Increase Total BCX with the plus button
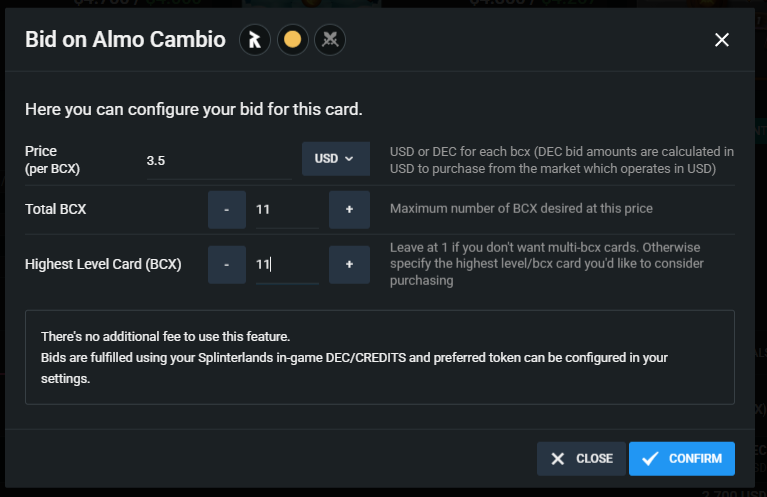 click(349, 209)
